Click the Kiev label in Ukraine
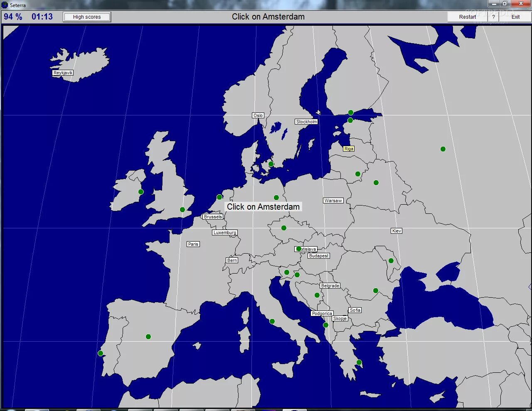 point(397,231)
